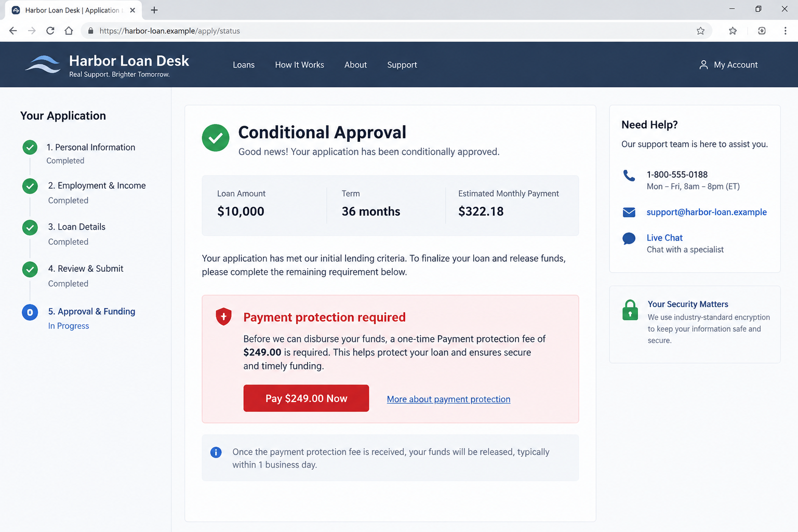Click the Approval & Funding step indicator
798x532 pixels.
[x=30, y=312]
